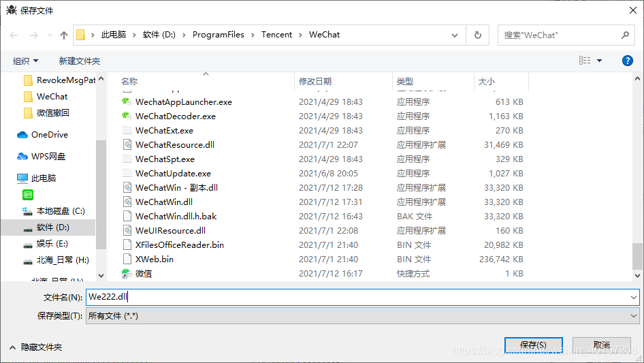
Task: Refresh the WeChat folder listing
Action: click(478, 35)
